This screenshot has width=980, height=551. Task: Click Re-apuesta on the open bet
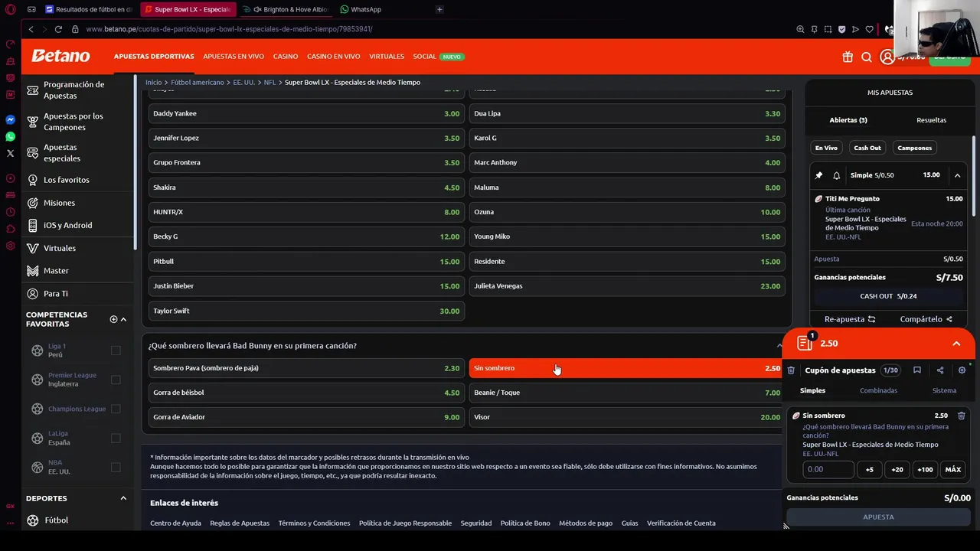[x=850, y=319]
